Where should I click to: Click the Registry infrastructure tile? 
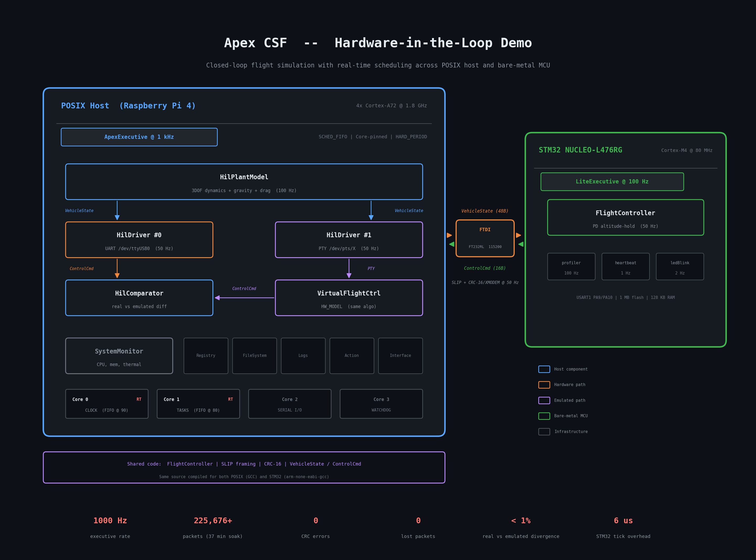tap(206, 356)
